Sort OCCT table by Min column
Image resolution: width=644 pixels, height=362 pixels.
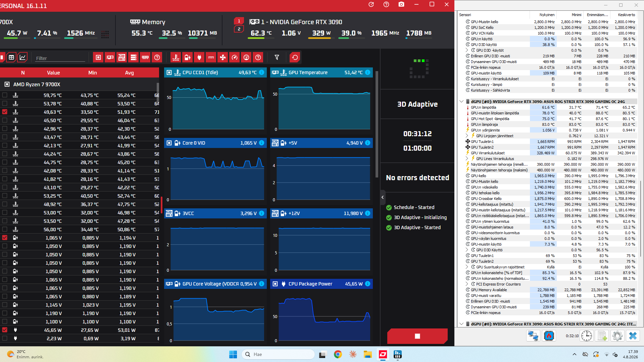point(93,73)
